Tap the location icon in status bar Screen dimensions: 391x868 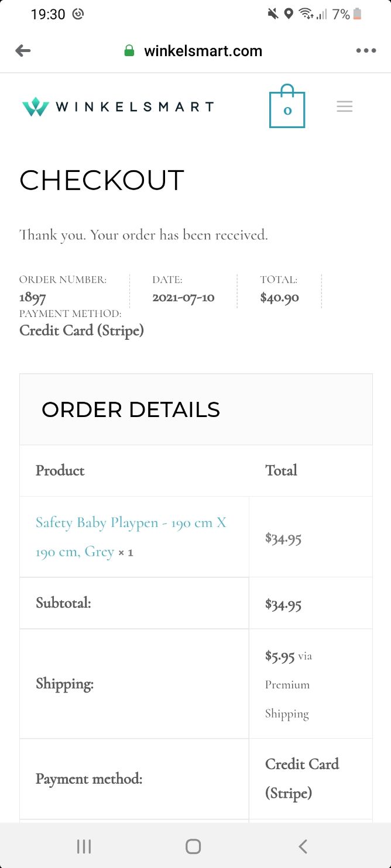(x=289, y=14)
